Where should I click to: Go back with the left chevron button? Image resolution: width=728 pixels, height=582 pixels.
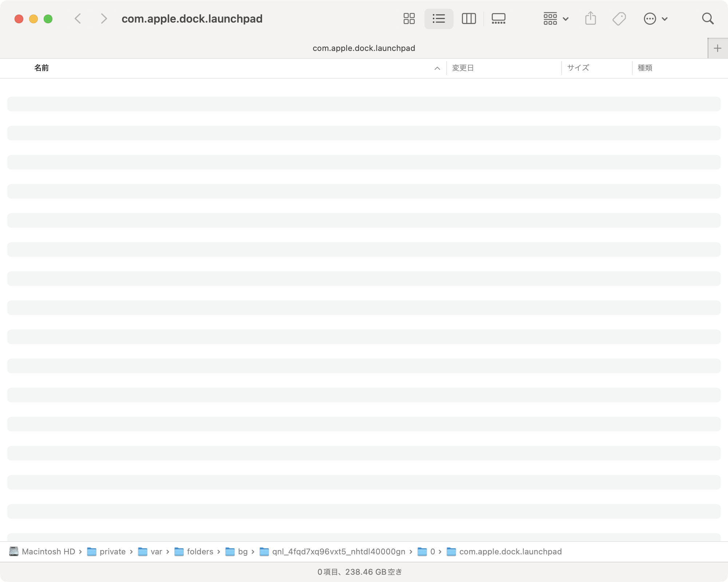tap(78, 19)
